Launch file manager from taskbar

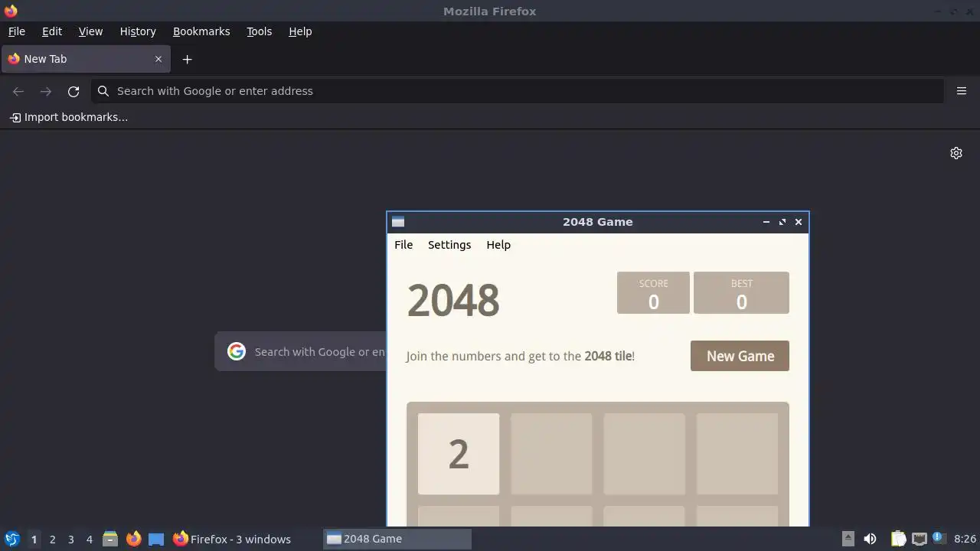tap(110, 539)
